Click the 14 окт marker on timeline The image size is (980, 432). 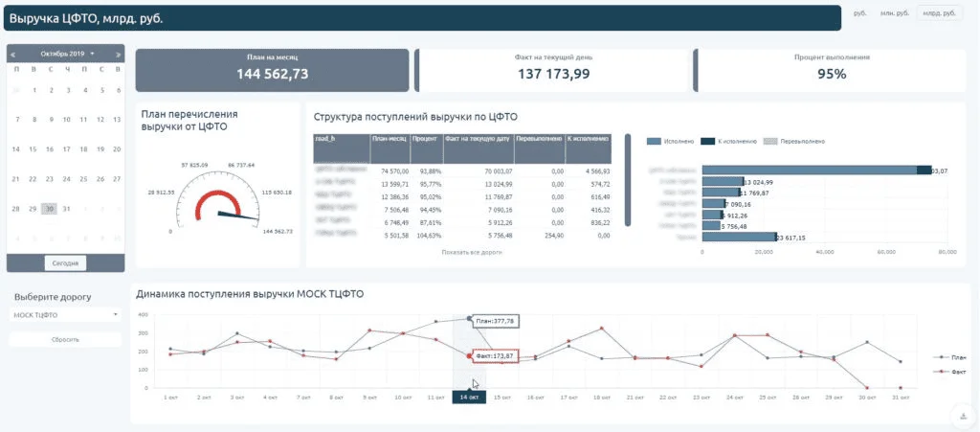coord(469,397)
